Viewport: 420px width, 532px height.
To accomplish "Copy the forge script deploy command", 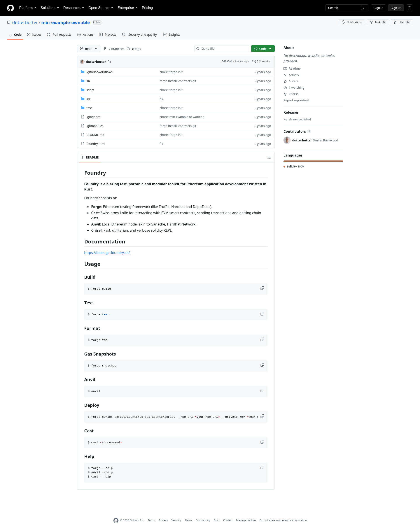I will click(262, 416).
